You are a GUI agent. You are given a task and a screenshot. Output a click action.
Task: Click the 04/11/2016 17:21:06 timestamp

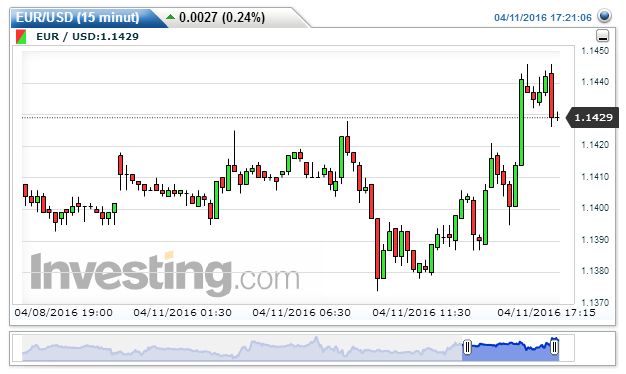pos(543,18)
